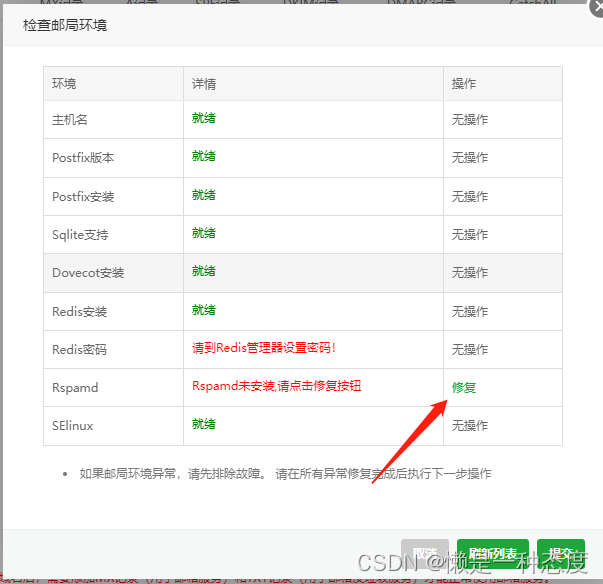
Task: Click 无操作 in the Postfix安装 row
Action: coord(470,196)
